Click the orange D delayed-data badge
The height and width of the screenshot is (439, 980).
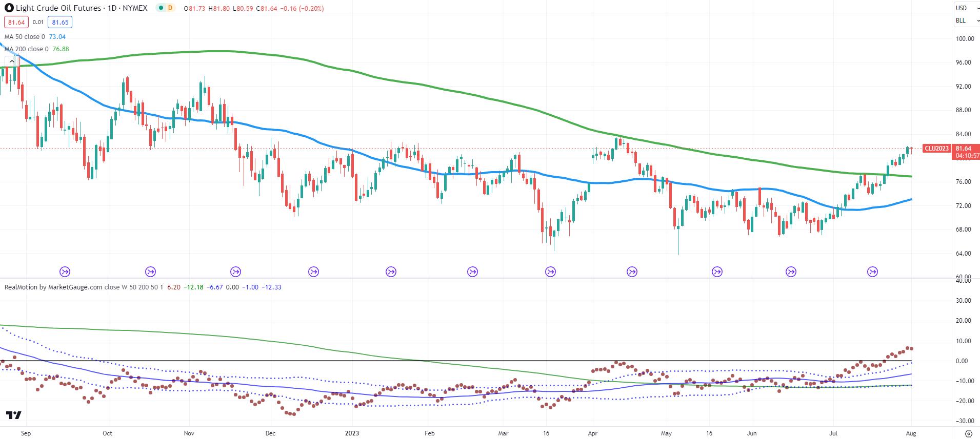[x=170, y=8]
